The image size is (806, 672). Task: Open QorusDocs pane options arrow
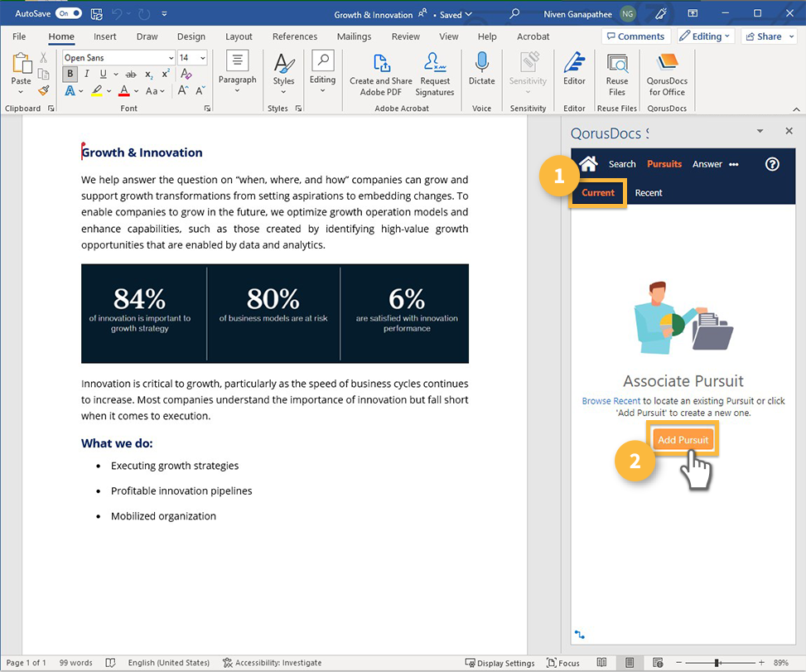760,131
